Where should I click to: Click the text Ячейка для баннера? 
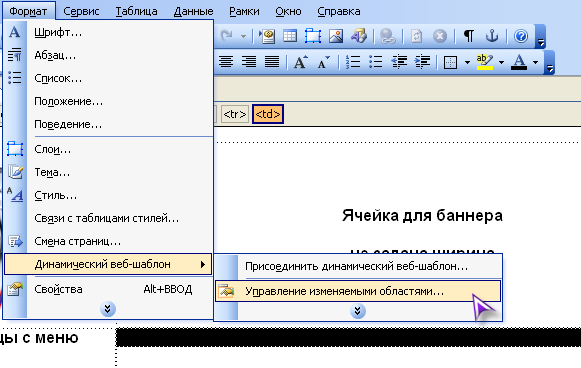coord(422,215)
